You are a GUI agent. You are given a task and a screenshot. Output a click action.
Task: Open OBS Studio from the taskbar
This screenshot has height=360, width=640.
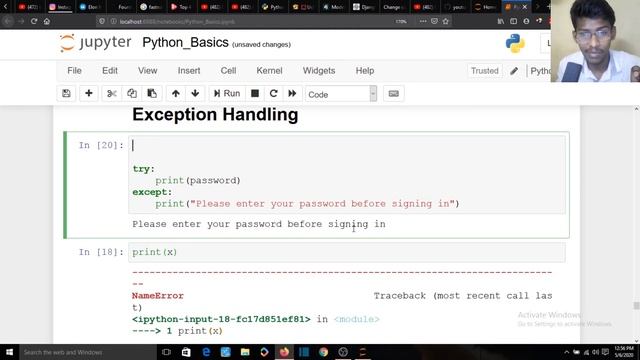[343, 352]
